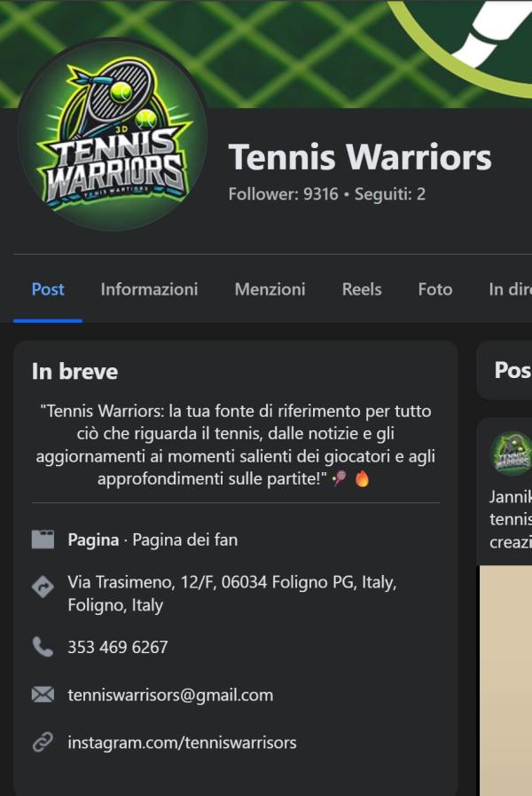Click the page category icon beside Pagina
The height and width of the screenshot is (796, 532).
pyautogui.click(x=43, y=540)
